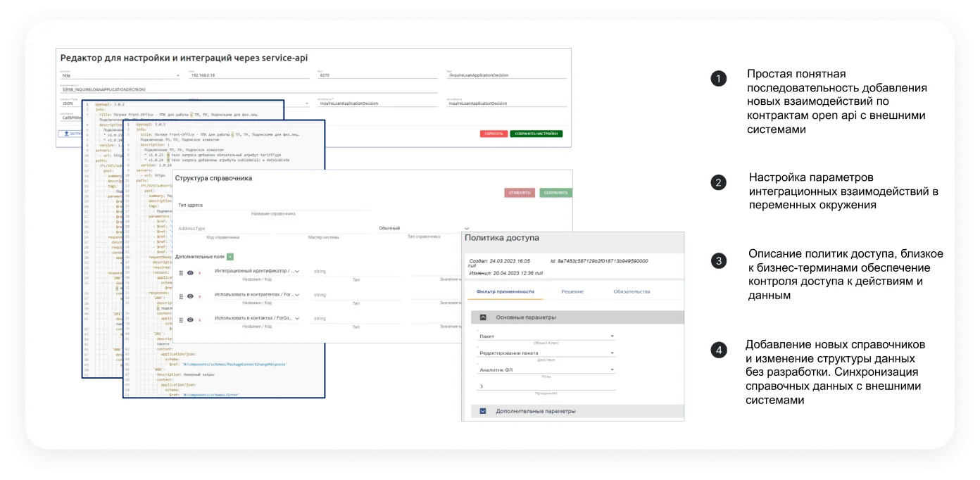The height and width of the screenshot is (480, 980).
Task: Click the string type field of Использовать в контактах
Action: [x=356, y=319]
